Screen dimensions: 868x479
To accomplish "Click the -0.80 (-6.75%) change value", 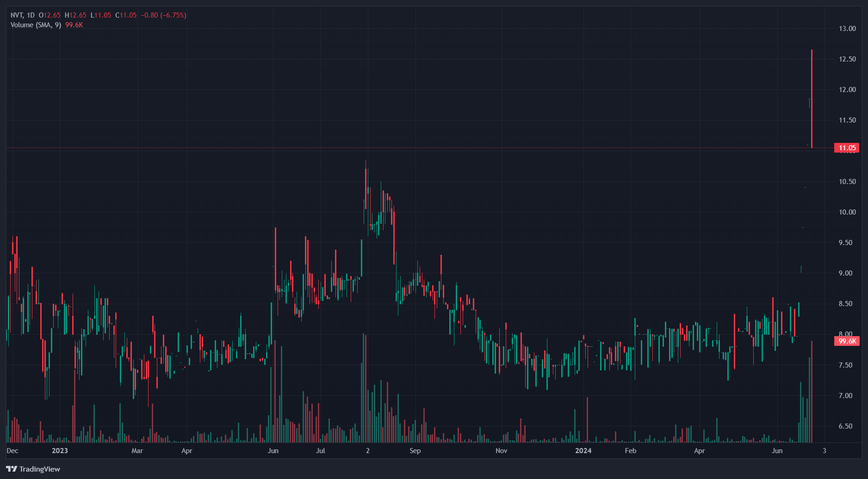I will (163, 15).
